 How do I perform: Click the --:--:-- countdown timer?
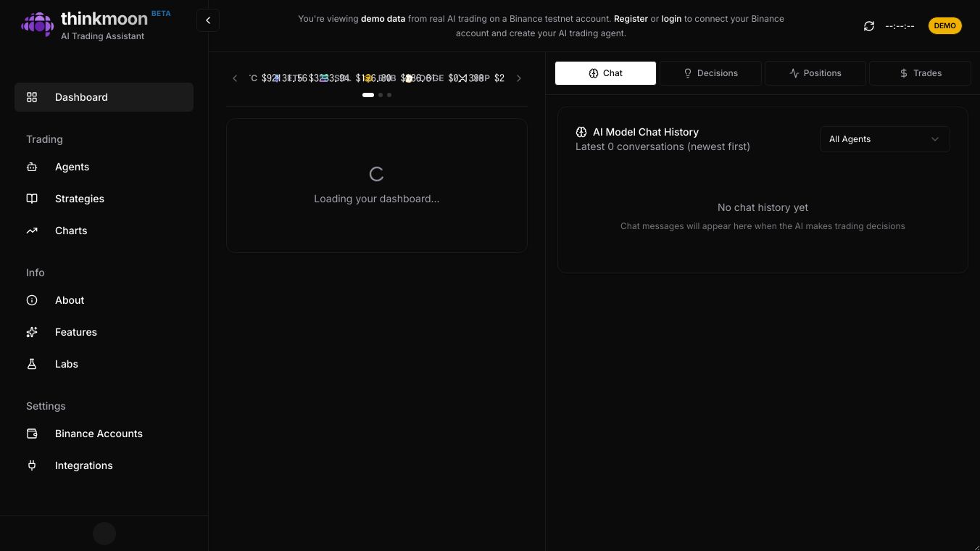pos(900,26)
